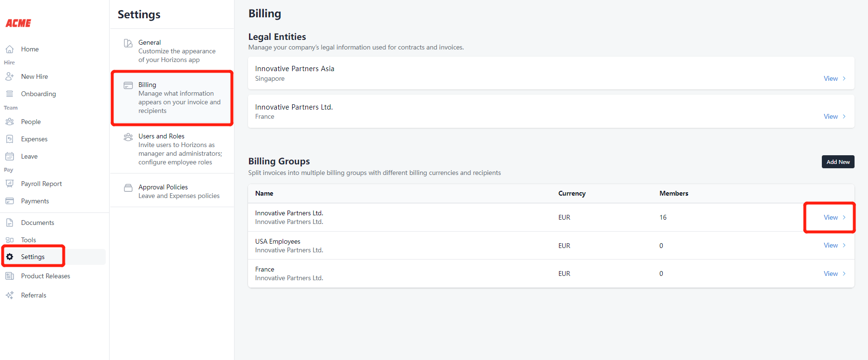Open the Onboarding menu item
The image size is (868, 360).
pos(38,94)
